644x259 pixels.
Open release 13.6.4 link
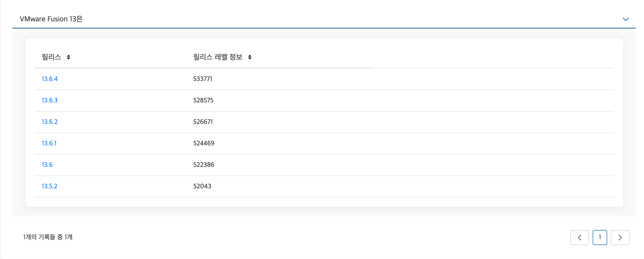(50, 79)
